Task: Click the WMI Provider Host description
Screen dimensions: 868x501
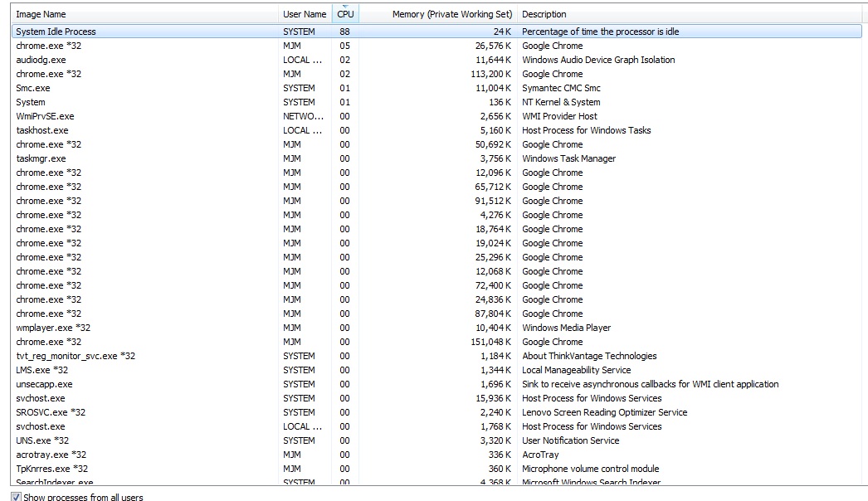Action: (559, 116)
